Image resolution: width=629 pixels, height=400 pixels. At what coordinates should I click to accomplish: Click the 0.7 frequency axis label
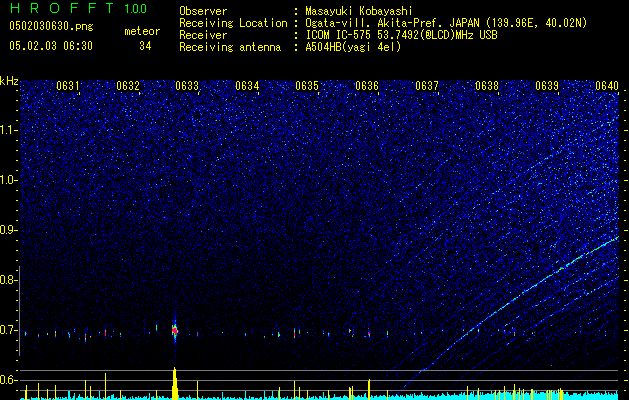(x=9, y=330)
